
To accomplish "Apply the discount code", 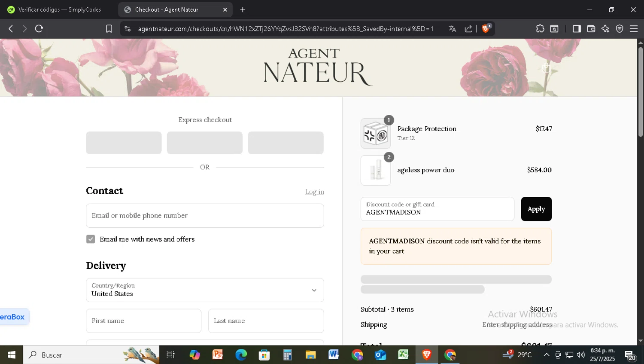I will point(536,209).
